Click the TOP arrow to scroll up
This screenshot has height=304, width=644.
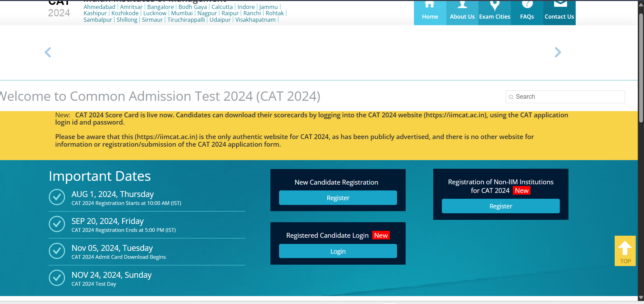tap(625, 251)
